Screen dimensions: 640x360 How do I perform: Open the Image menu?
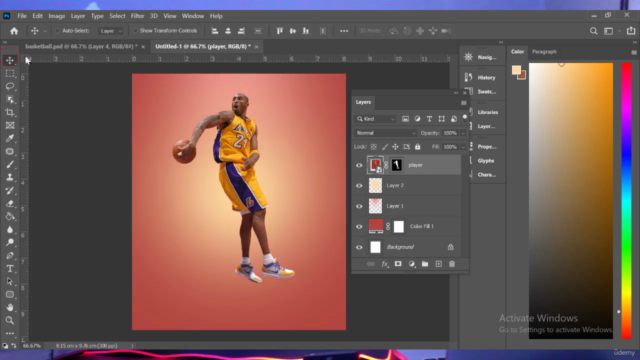(57, 16)
